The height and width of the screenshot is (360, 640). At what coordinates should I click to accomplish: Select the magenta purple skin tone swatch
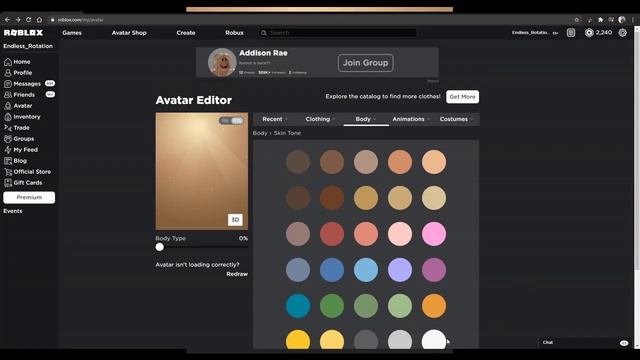click(433, 270)
